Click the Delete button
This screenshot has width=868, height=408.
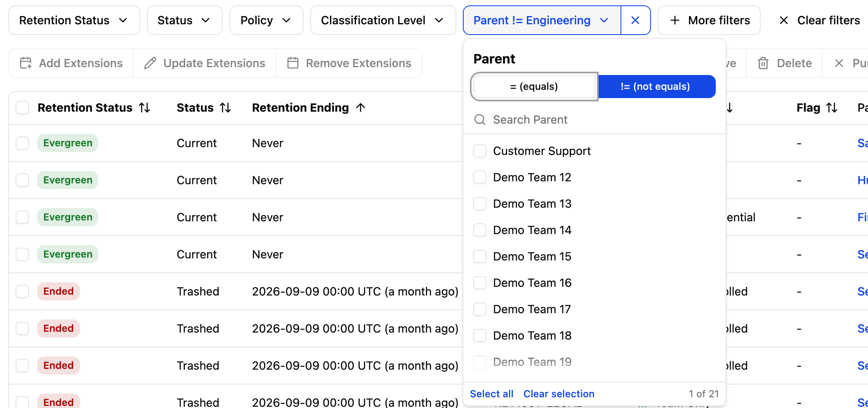(x=785, y=63)
